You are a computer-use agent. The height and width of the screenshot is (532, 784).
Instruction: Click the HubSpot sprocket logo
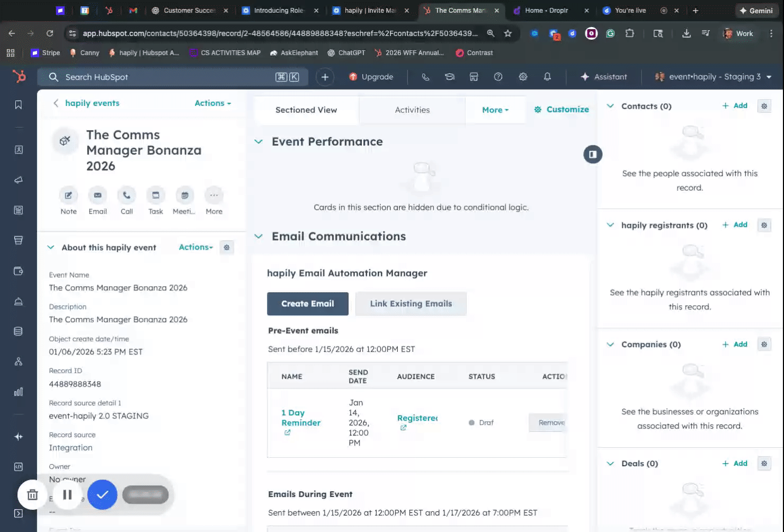[x=19, y=77]
